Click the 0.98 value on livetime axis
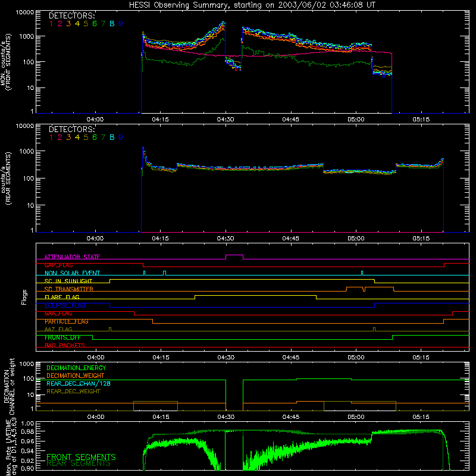 click(28, 432)
